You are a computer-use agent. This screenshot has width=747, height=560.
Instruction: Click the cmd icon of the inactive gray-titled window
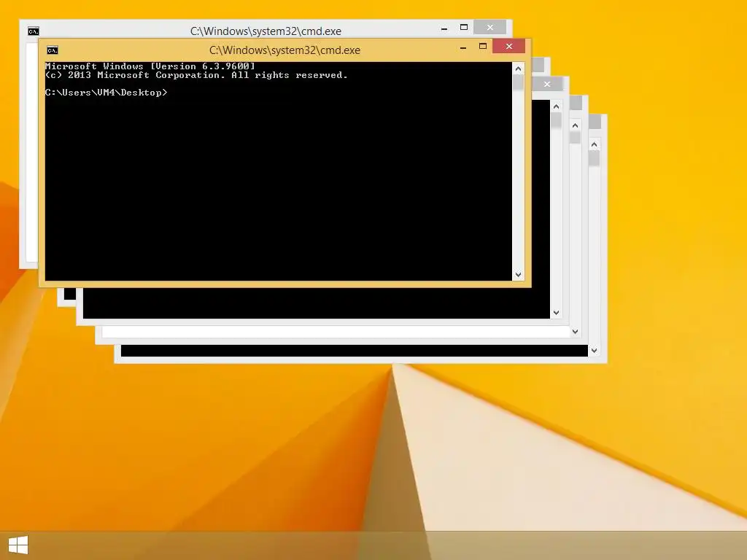pyautogui.click(x=34, y=31)
